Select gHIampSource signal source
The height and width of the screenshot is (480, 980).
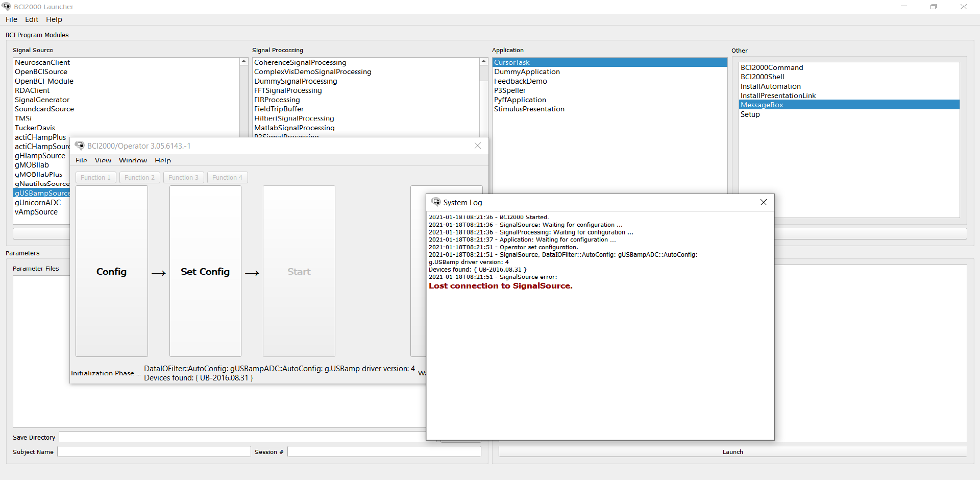tap(40, 156)
